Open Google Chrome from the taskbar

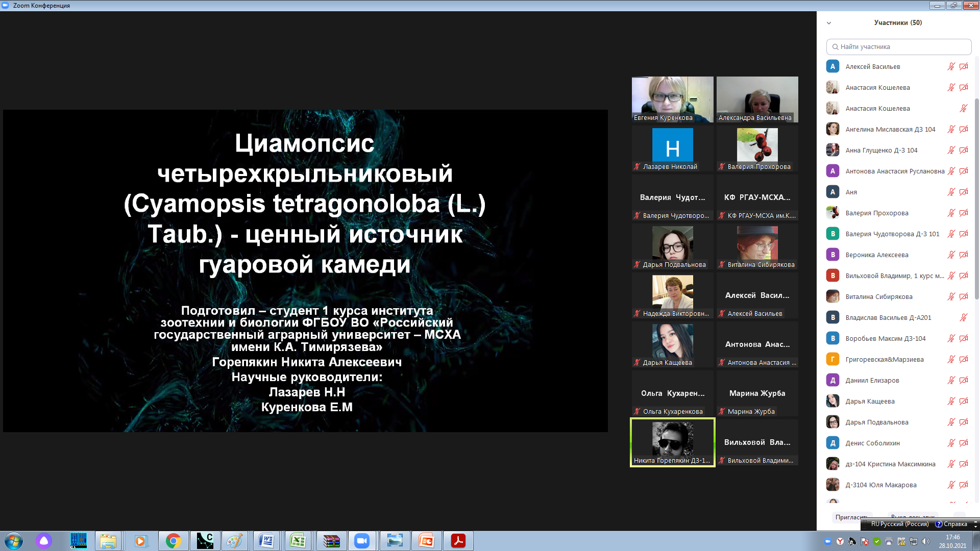pos(174,541)
